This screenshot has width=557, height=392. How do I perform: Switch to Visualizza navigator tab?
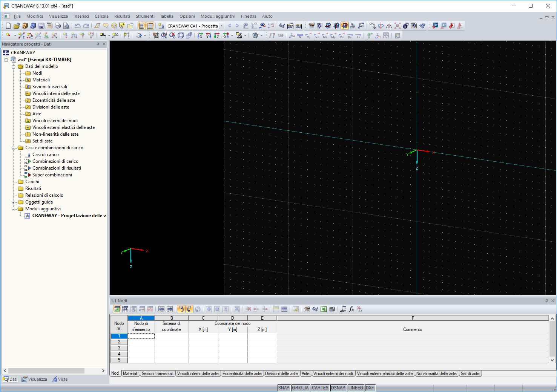coord(35,379)
